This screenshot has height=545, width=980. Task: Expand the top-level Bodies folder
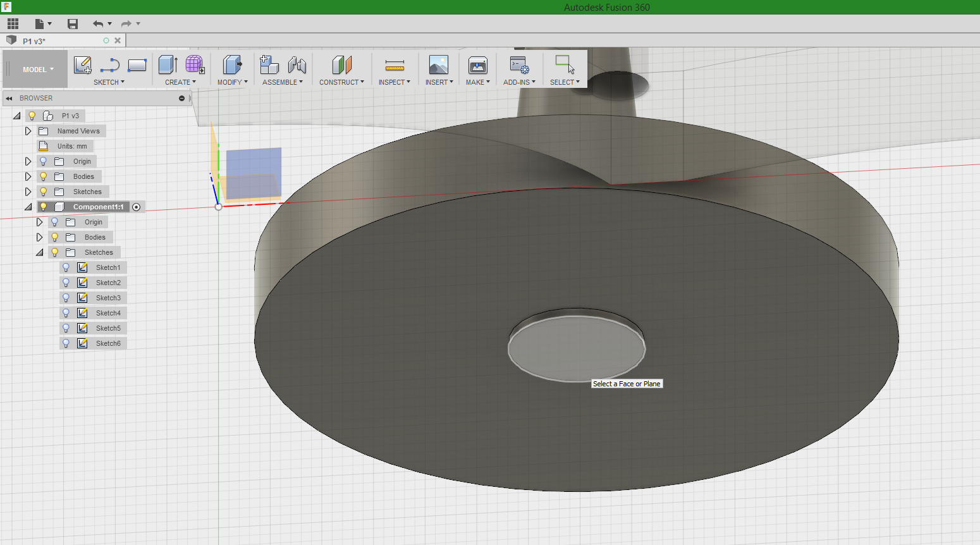(28, 176)
